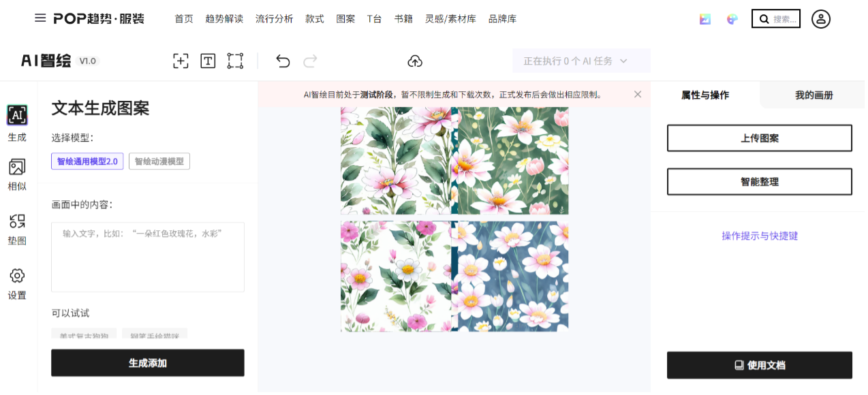Select the bounding box transform tool

click(x=235, y=61)
